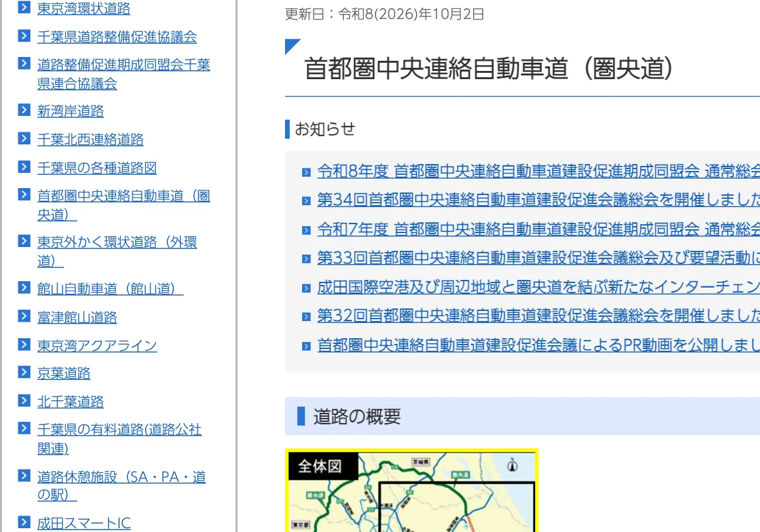Open 東京外かく環状道路（外環道） link
This screenshot has width=760, height=532.
117,251
